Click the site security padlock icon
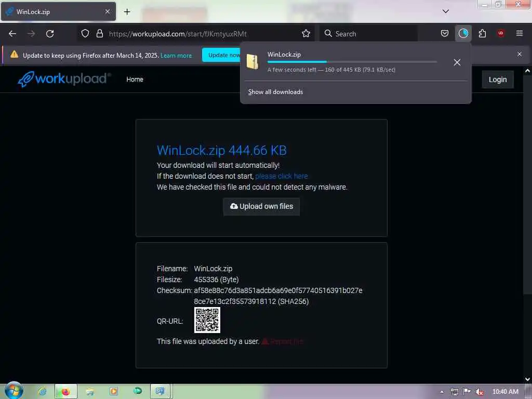Viewport: 532px width, 399px height. [99, 33]
